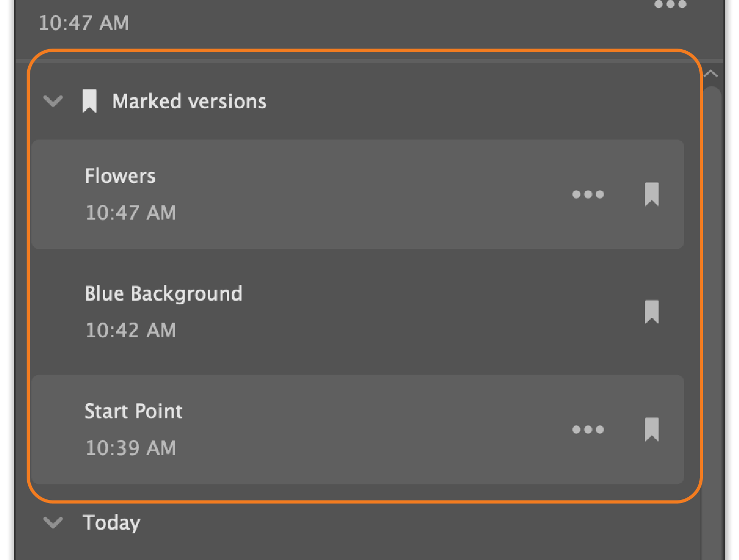Select the Blue Background version entry

(358, 312)
